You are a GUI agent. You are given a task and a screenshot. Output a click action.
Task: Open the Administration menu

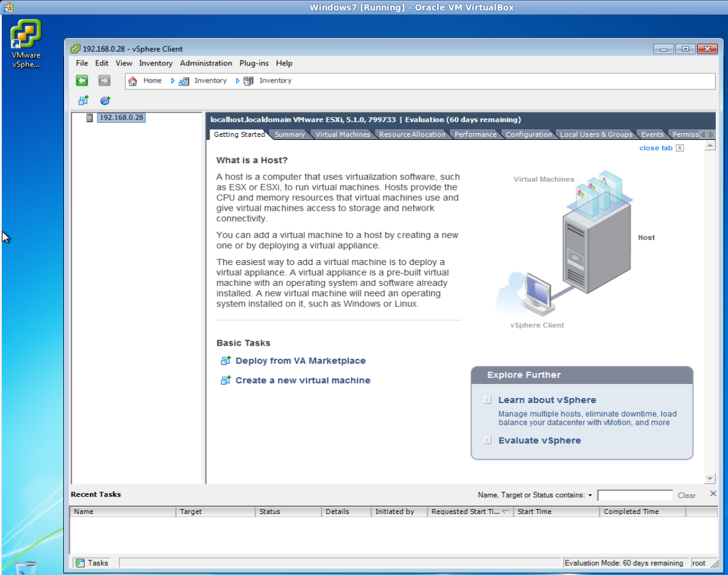206,63
